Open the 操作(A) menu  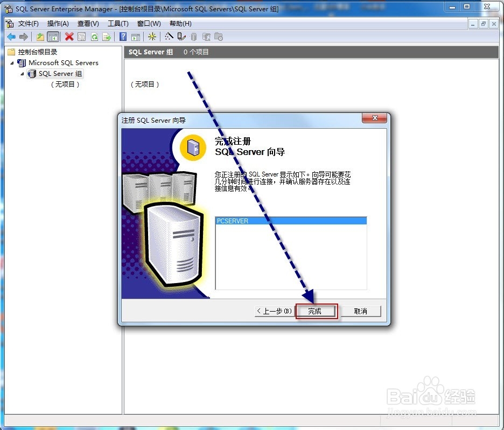click(58, 24)
